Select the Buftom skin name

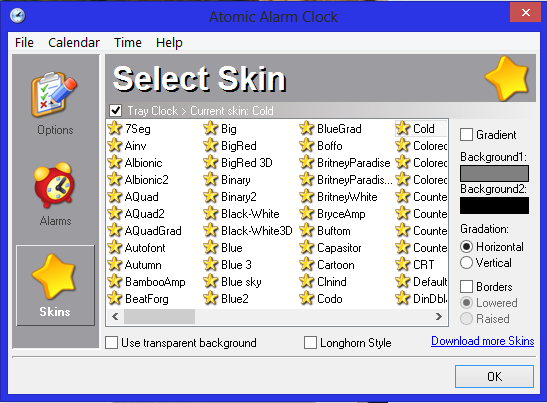pyautogui.click(x=334, y=231)
